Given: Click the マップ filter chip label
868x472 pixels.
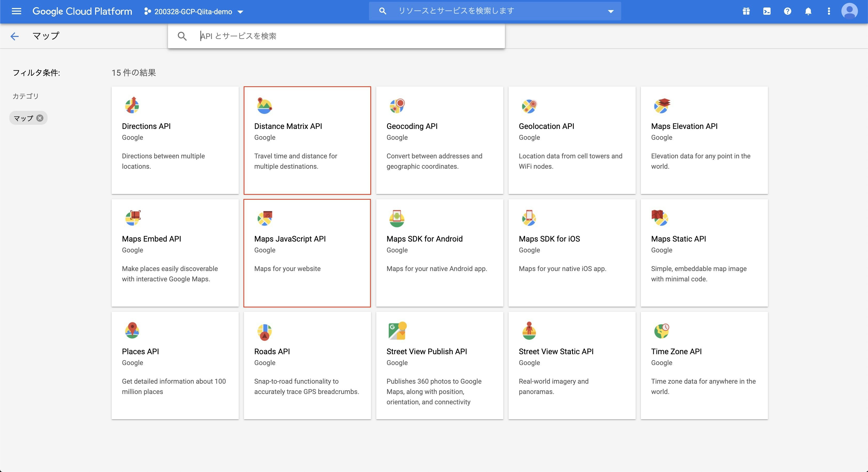Looking at the screenshot, I should coord(23,118).
